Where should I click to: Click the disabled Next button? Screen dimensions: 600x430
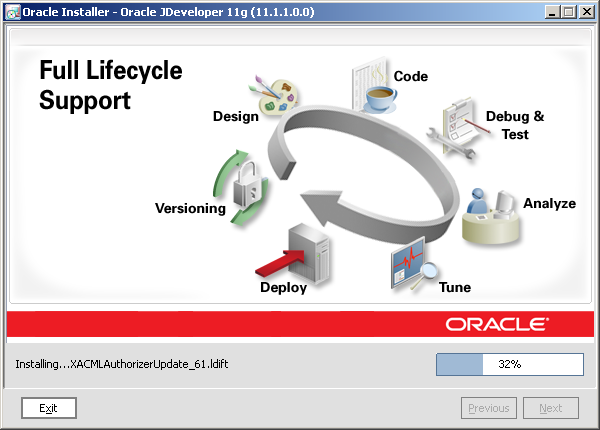[551, 408]
